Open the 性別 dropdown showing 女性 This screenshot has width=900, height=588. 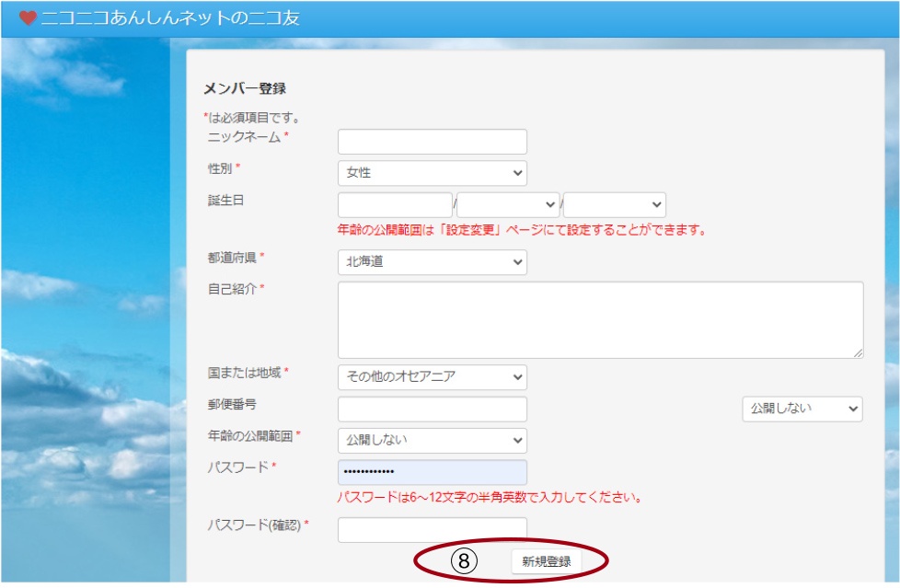[433, 173]
